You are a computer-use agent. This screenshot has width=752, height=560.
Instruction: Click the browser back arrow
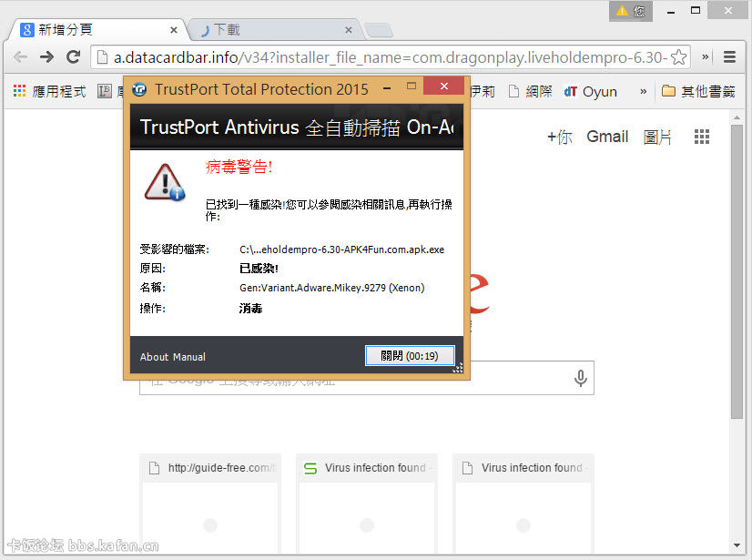coord(20,56)
